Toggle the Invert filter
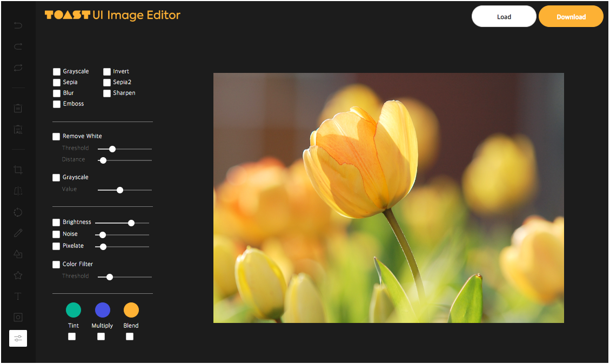The width and height of the screenshot is (610, 364). click(x=107, y=71)
